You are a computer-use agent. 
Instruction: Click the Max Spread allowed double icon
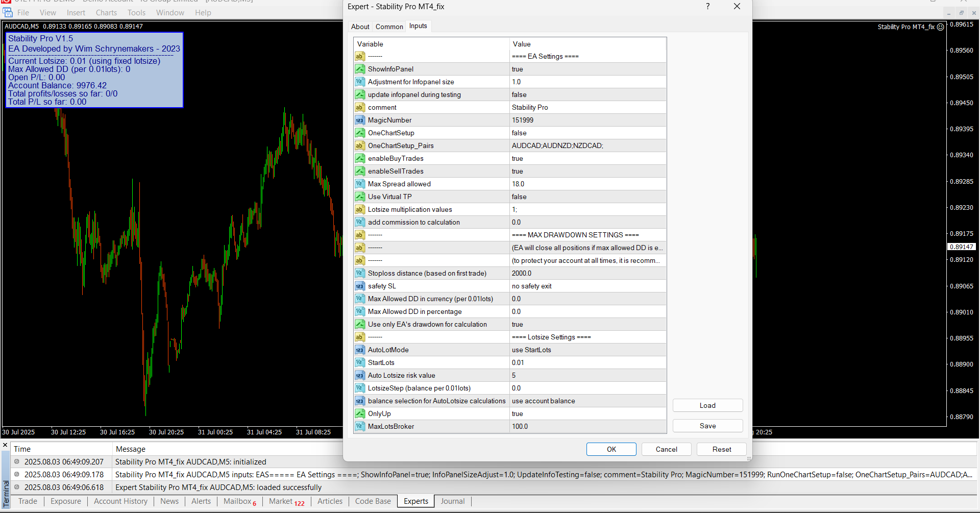point(360,184)
